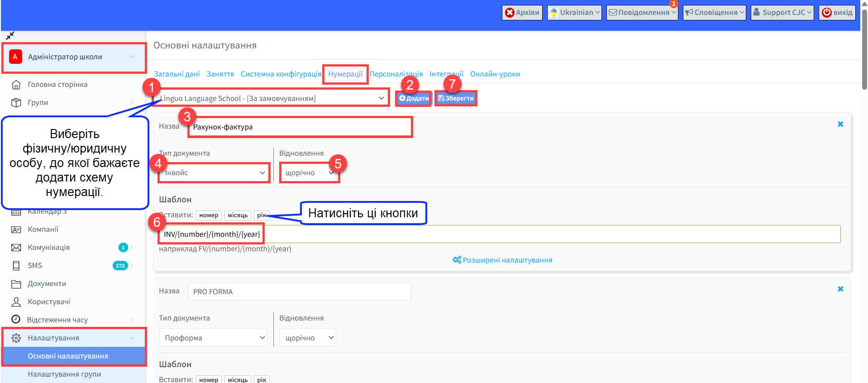Expand Інвойс document type dropdown
This screenshot has width=868, height=383.
click(213, 173)
